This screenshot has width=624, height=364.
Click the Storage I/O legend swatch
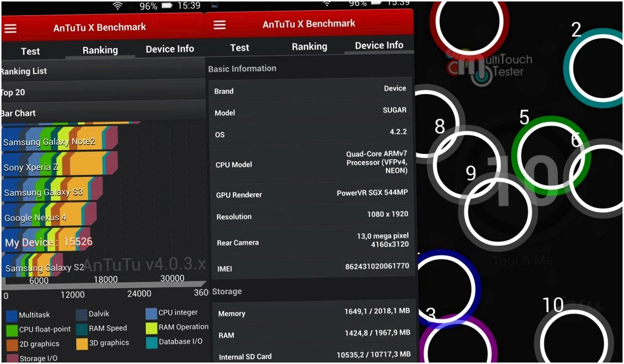[x=13, y=358]
